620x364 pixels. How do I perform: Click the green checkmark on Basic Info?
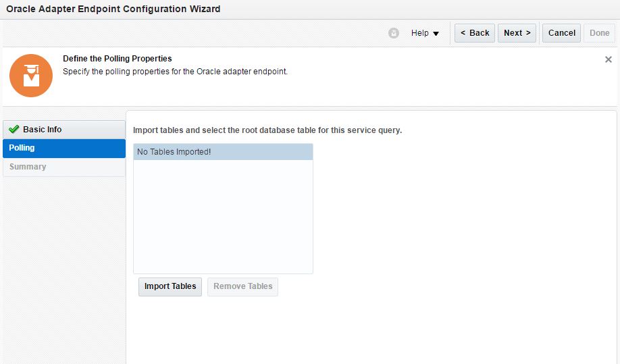(x=14, y=129)
